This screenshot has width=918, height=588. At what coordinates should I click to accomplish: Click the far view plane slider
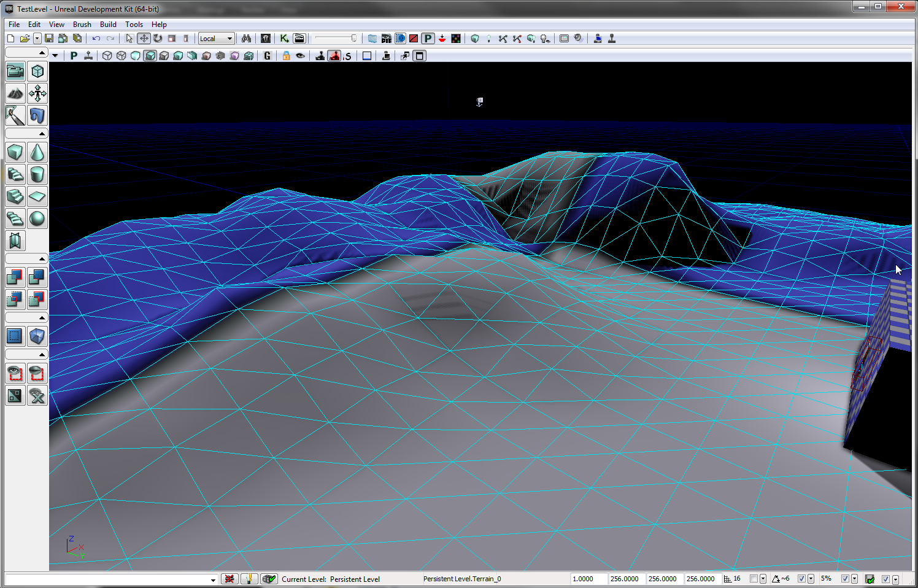click(x=336, y=38)
